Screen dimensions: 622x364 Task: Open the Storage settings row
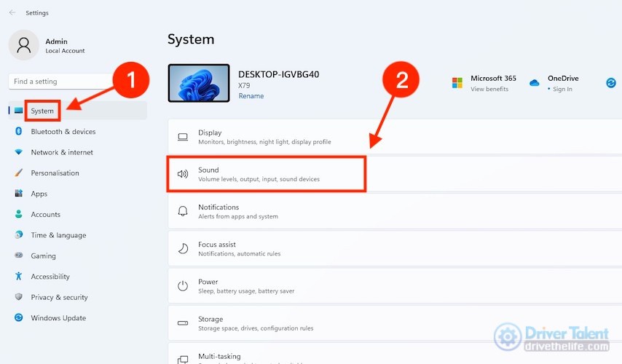coord(395,323)
